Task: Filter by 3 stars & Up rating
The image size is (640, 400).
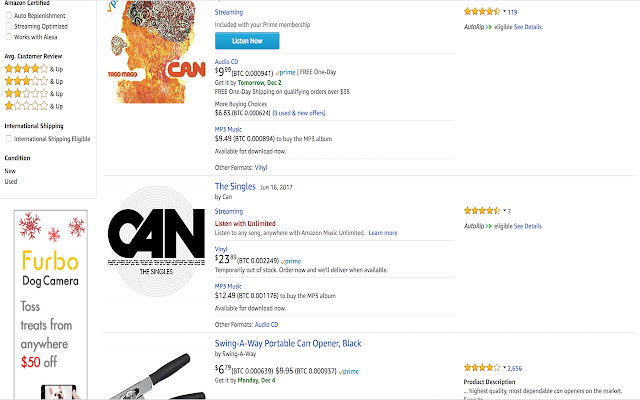Action: coord(34,81)
